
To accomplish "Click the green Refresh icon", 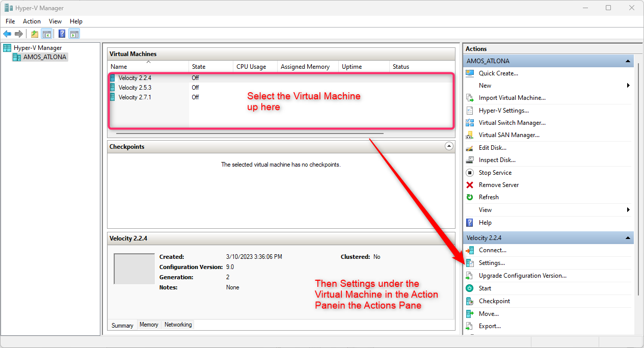I will pos(470,197).
